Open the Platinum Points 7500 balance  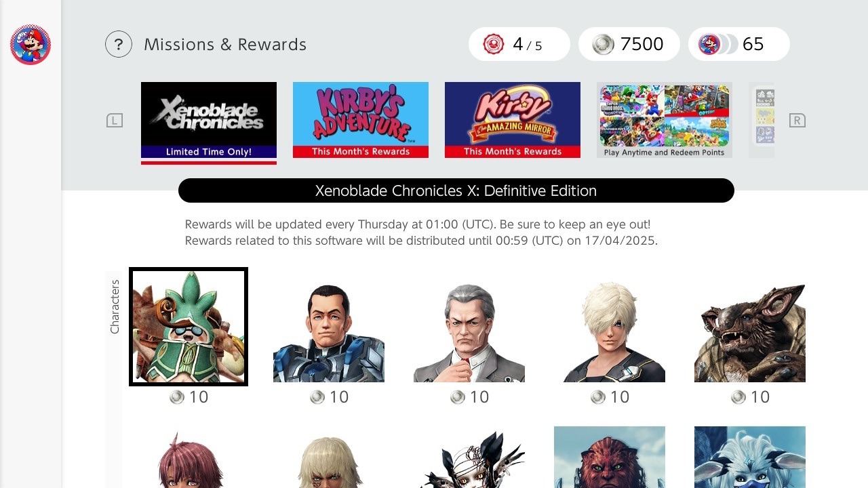pyautogui.click(x=629, y=44)
